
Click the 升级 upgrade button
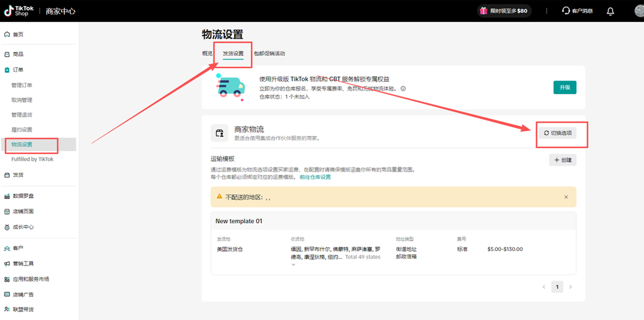pyautogui.click(x=565, y=87)
